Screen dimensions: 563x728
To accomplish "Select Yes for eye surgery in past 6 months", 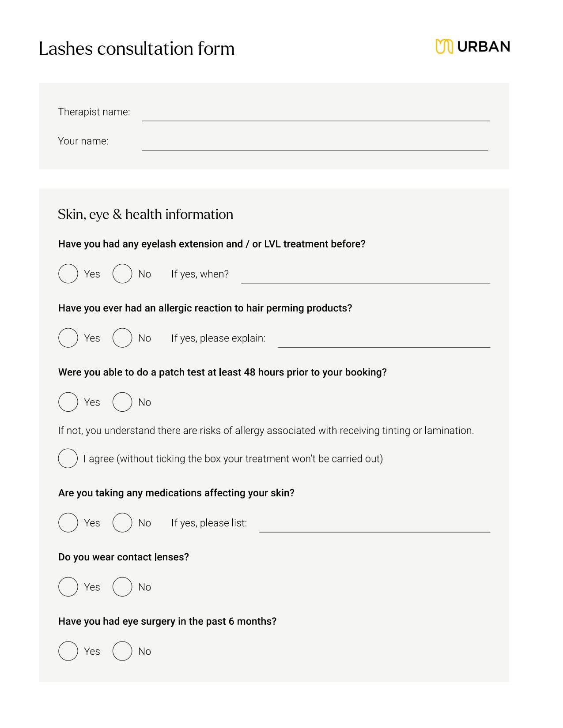I will click(x=68, y=651).
